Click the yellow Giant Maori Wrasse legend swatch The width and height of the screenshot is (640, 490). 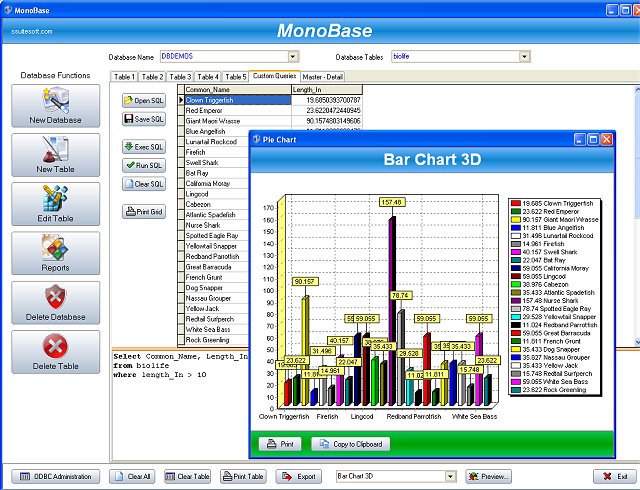pyautogui.click(x=516, y=220)
